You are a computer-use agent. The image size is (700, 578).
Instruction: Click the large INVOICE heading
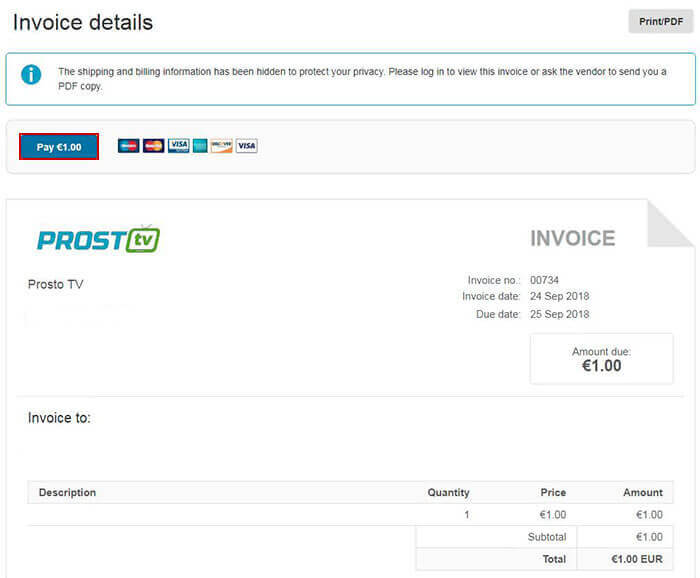click(x=573, y=238)
